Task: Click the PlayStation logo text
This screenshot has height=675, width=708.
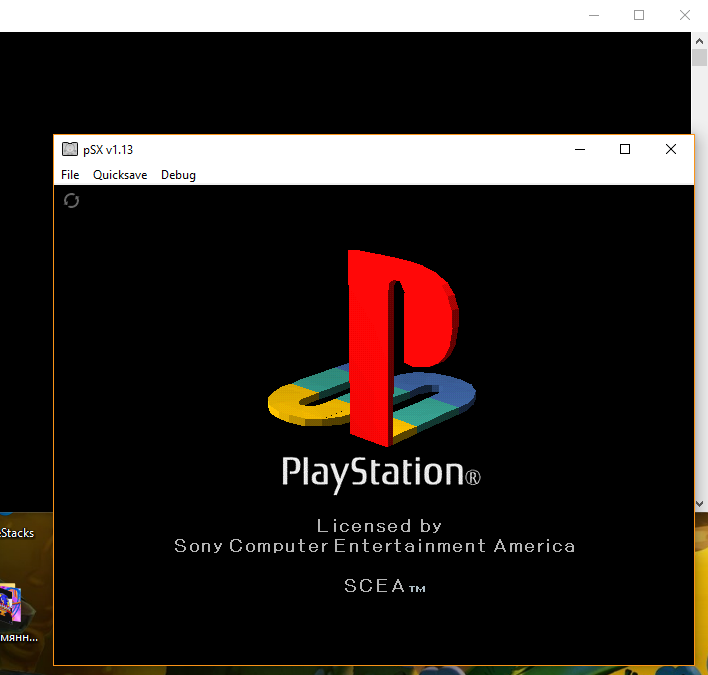Action: pos(381,474)
